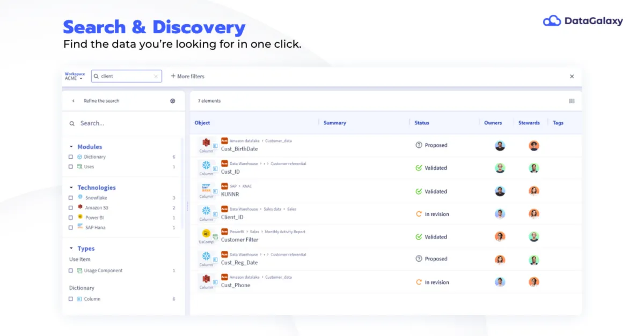Viewport: 644px width, 336px height.
Task: Click the Amazon S3 icon on Cust_Phone row
Action: coord(206,279)
